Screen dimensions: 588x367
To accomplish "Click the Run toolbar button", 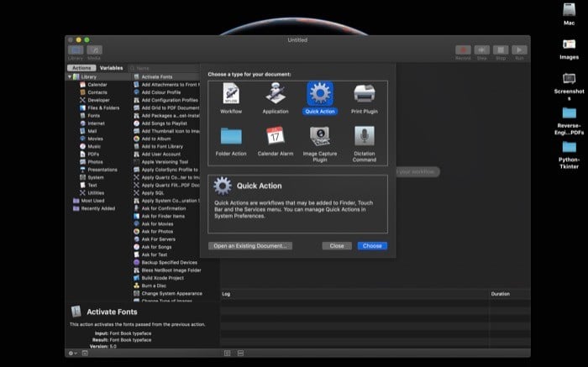I will point(519,50).
